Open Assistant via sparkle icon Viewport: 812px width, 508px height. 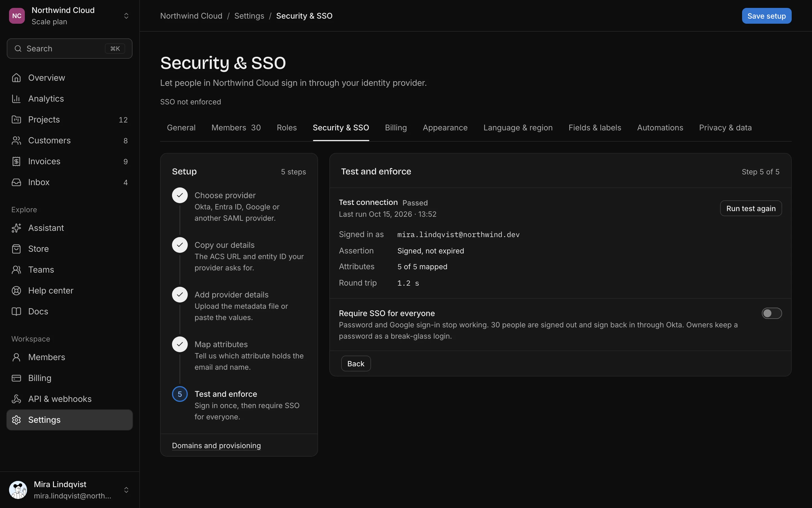[16, 228]
